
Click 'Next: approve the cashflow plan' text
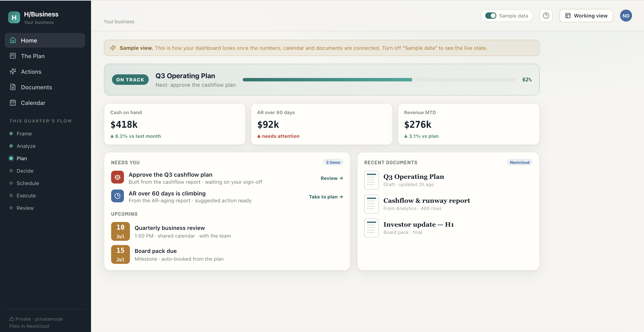196,85
